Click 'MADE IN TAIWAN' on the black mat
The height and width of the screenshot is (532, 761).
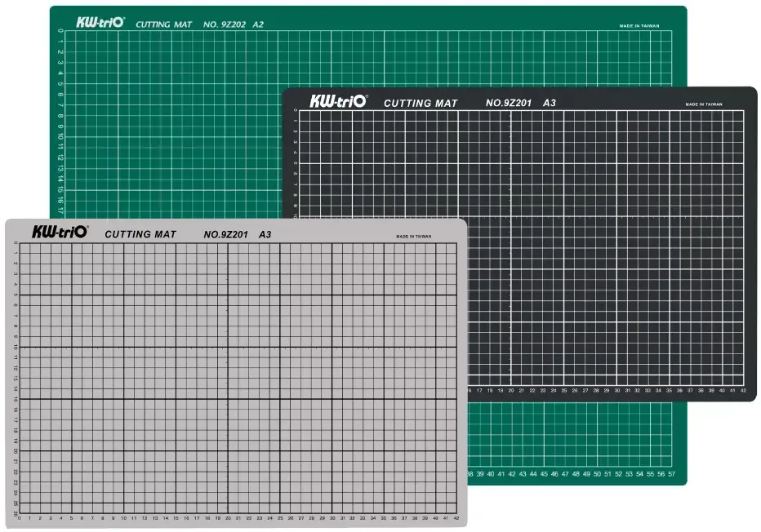pyautogui.click(x=704, y=104)
